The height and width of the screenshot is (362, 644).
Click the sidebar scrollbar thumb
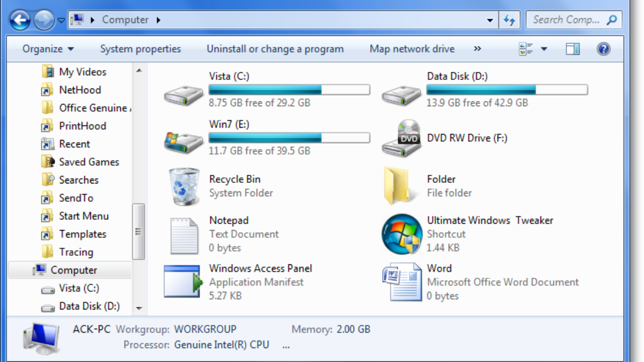point(139,231)
